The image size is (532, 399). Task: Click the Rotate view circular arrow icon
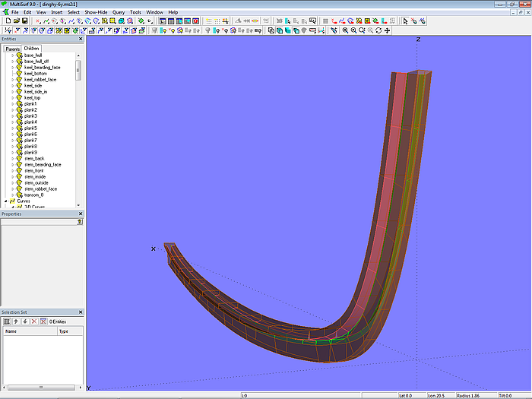coord(379,30)
